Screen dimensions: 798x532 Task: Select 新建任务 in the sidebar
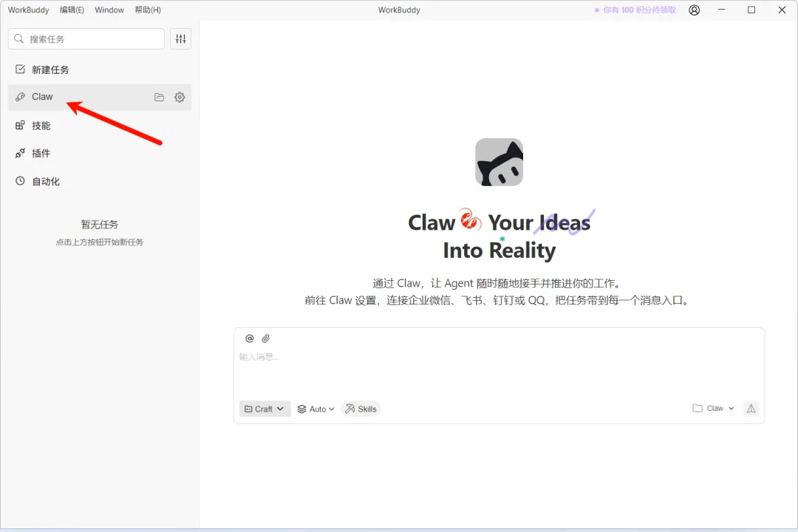[x=100, y=69]
